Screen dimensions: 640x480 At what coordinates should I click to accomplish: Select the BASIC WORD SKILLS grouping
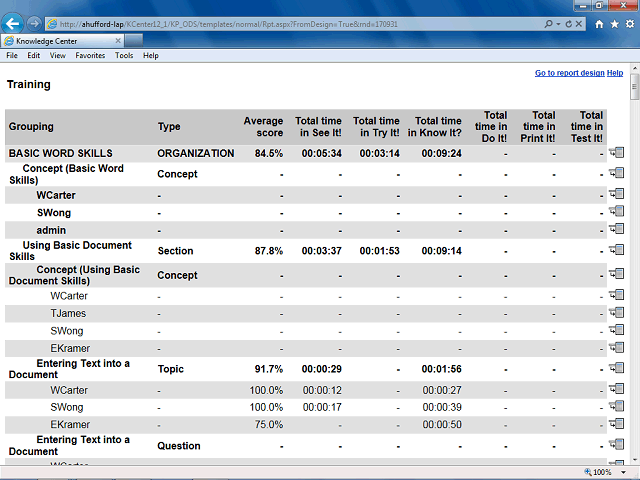pyautogui.click(x=60, y=153)
